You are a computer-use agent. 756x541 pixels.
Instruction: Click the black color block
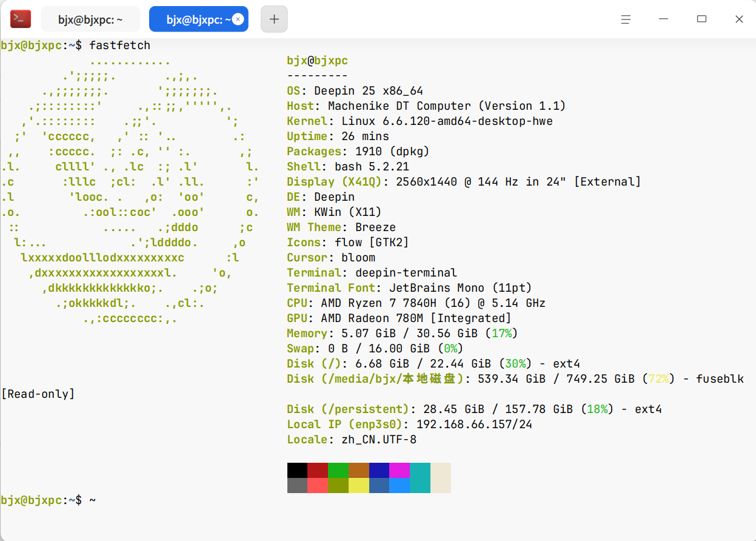click(x=297, y=470)
